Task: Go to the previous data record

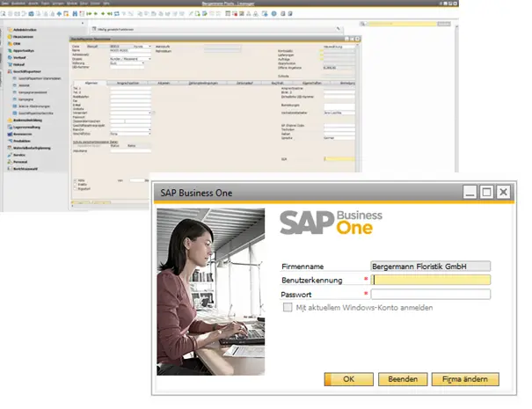Action: pyautogui.click(x=96, y=13)
